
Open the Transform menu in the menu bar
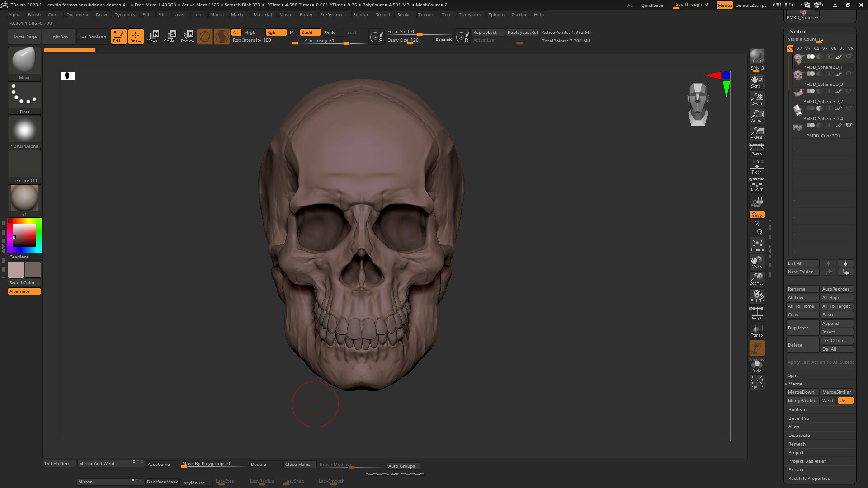point(470,14)
